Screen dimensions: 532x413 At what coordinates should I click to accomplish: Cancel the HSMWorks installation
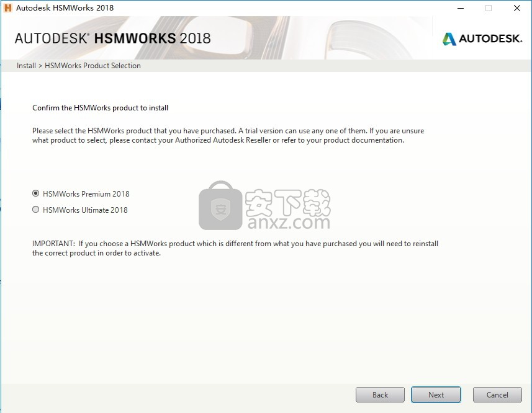click(497, 394)
